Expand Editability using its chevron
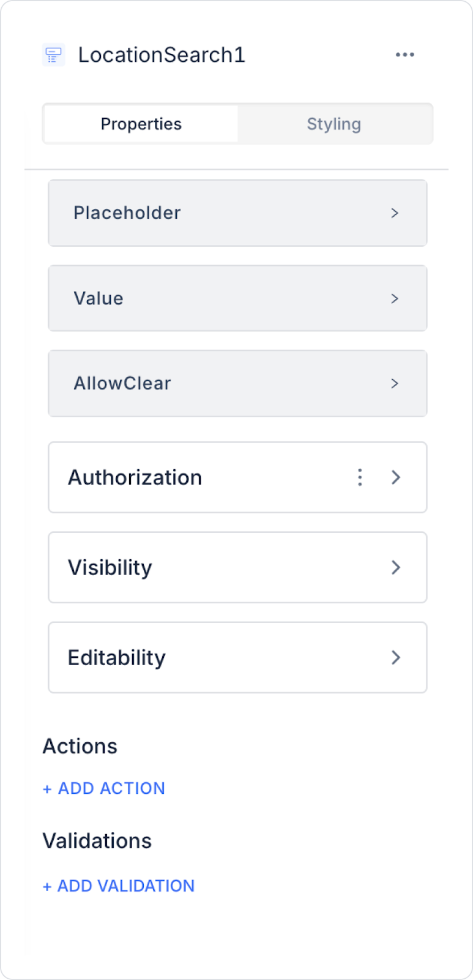The image size is (473, 980). [x=396, y=657]
